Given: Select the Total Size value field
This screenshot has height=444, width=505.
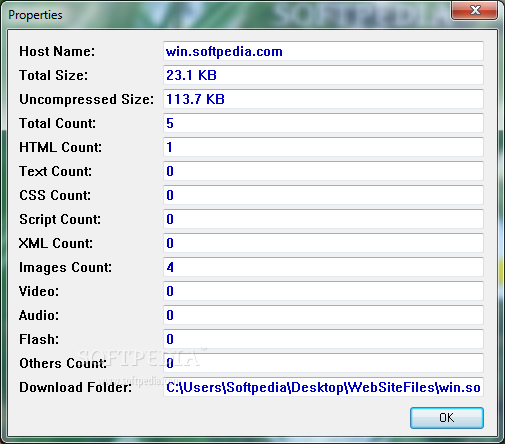Looking at the screenshot, I should (323, 75).
